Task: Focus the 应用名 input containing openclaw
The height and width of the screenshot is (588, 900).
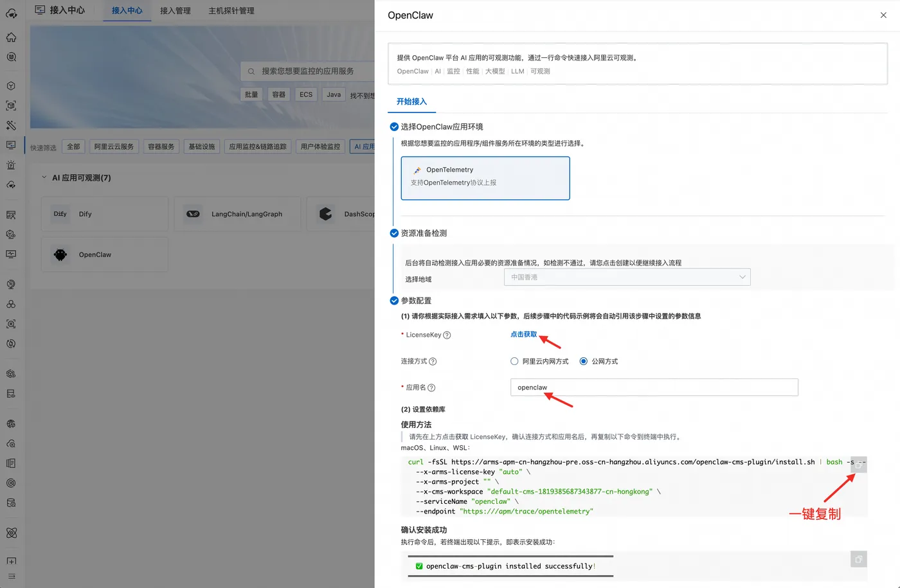Action: point(654,388)
